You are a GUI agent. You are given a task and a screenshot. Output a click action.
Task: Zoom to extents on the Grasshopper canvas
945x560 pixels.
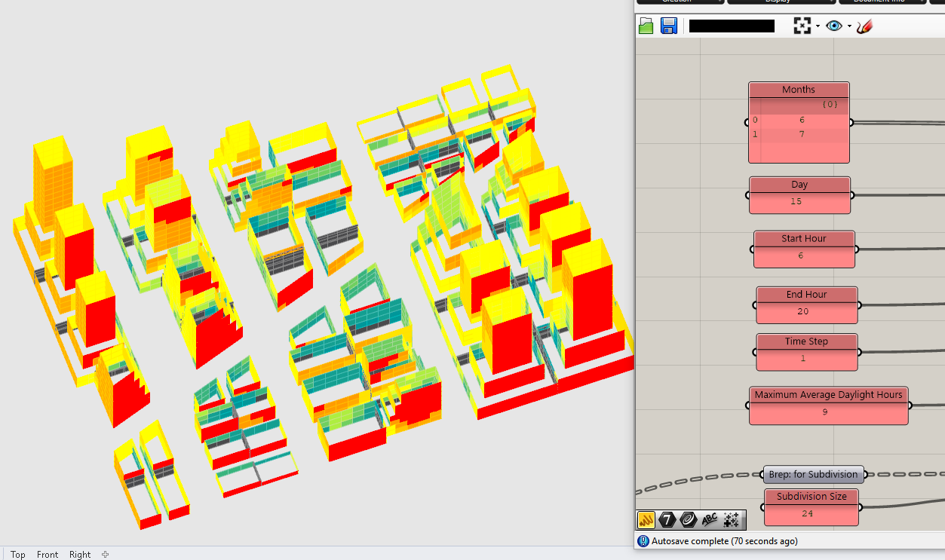802,26
